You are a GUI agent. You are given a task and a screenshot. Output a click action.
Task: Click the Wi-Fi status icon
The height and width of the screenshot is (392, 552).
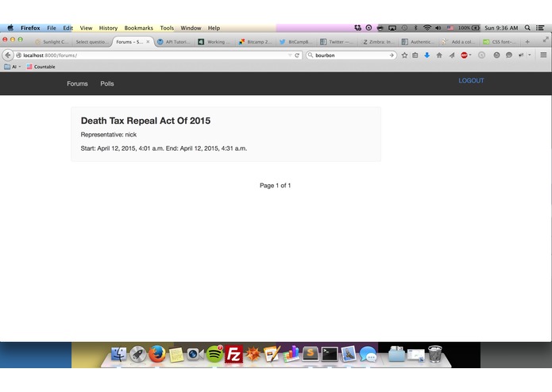pyautogui.click(x=427, y=28)
